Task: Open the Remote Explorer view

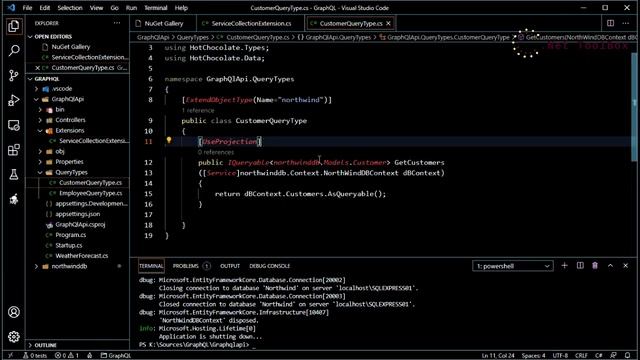Action: (x=13, y=125)
